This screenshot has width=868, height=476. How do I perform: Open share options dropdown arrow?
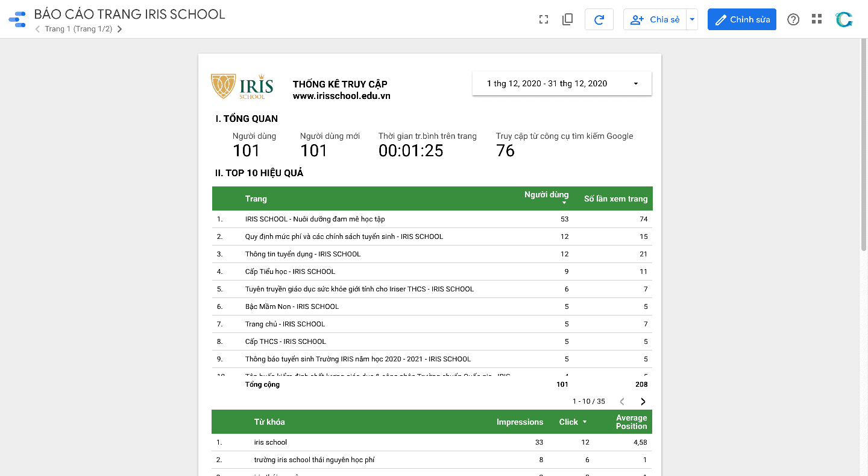(x=692, y=19)
